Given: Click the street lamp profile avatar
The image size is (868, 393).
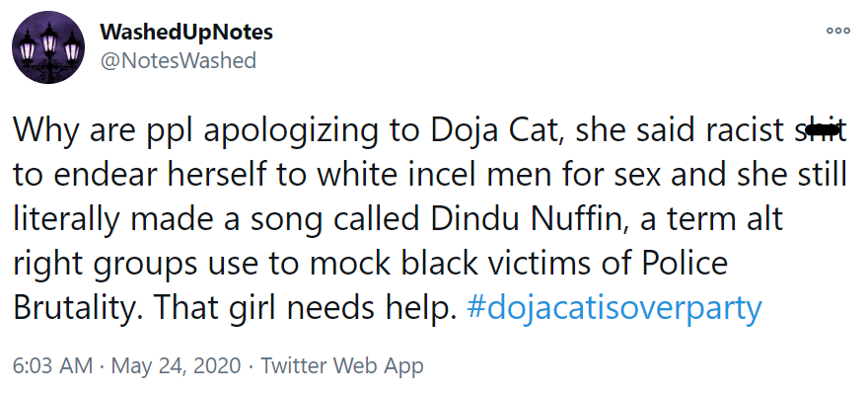Looking at the screenshot, I should click(x=48, y=47).
